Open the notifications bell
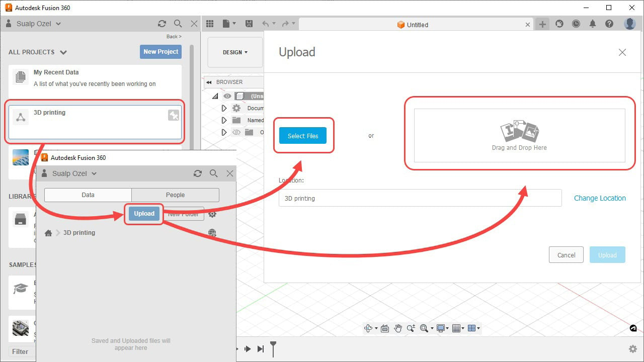The height and width of the screenshot is (362, 644). coord(593,24)
